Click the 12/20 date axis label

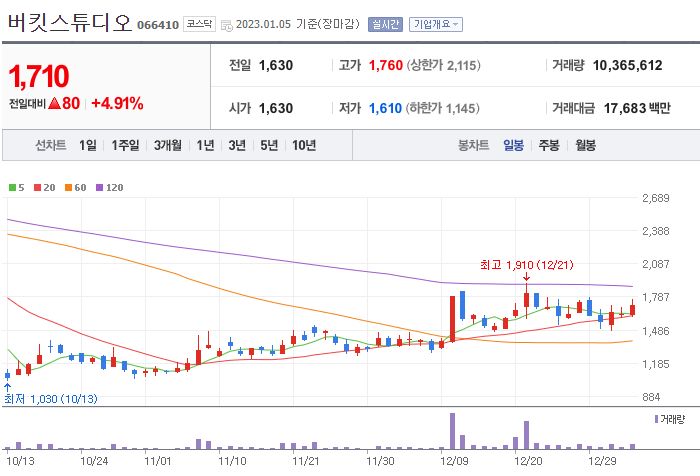pyautogui.click(x=528, y=461)
